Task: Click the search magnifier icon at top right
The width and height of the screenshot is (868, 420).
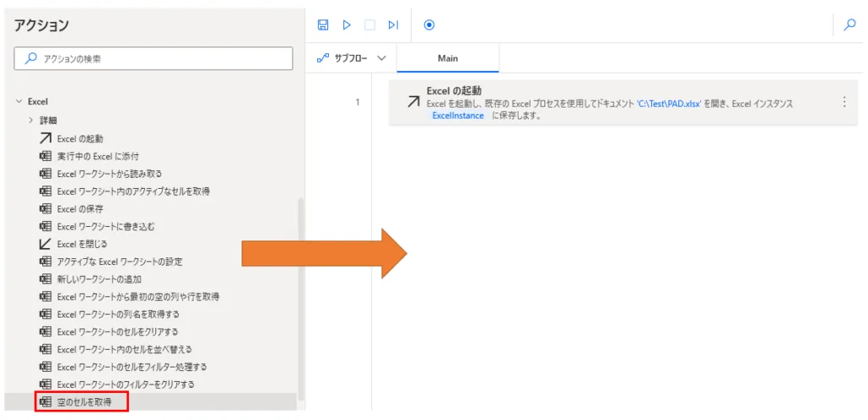Action: 850,25
